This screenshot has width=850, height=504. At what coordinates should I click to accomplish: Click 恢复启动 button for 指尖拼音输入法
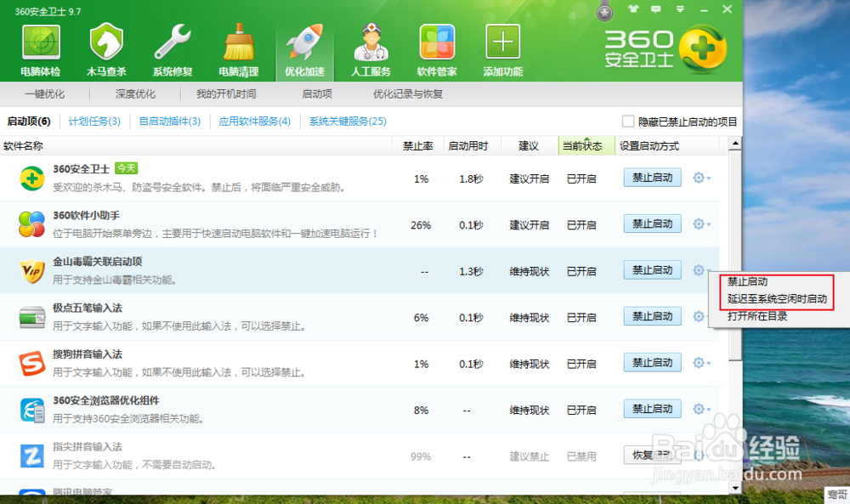click(x=652, y=456)
